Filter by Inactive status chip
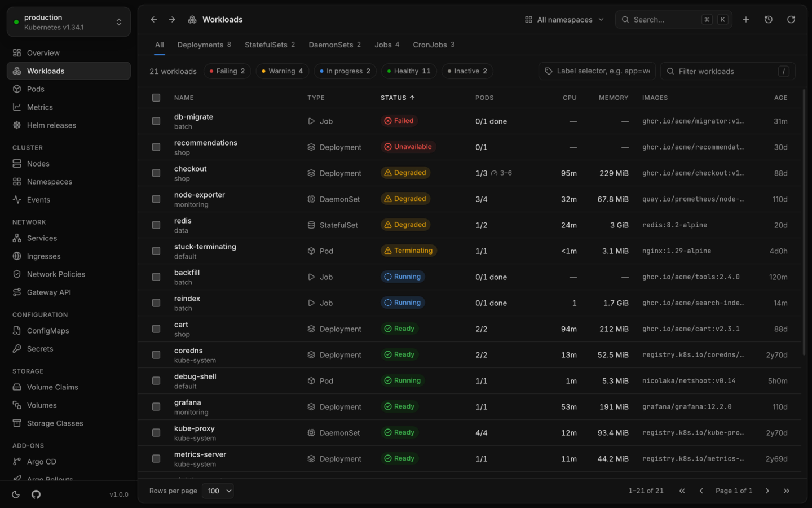This screenshot has height=508, width=812. 467,71
